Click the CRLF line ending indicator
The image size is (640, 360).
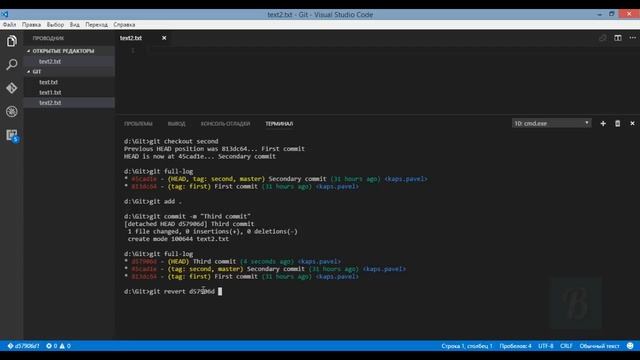click(566, 346)
